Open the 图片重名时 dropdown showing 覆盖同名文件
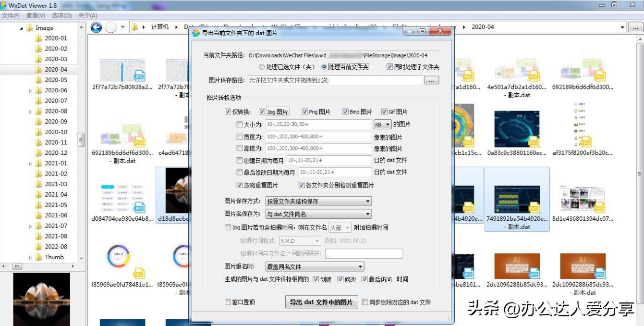This screenshot has width=644, height=326. (x=315, y=266)
